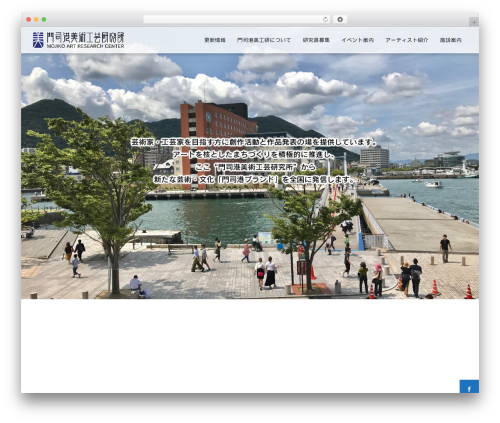
Task: Close the browser window with the red button
Action: point(29,19)
